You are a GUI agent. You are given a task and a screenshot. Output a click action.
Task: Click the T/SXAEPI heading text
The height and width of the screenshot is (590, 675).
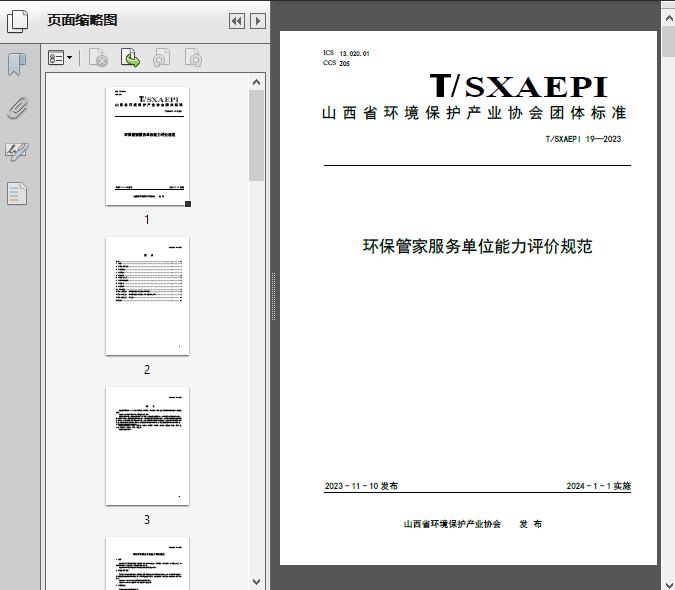click(x=519, y=86)
